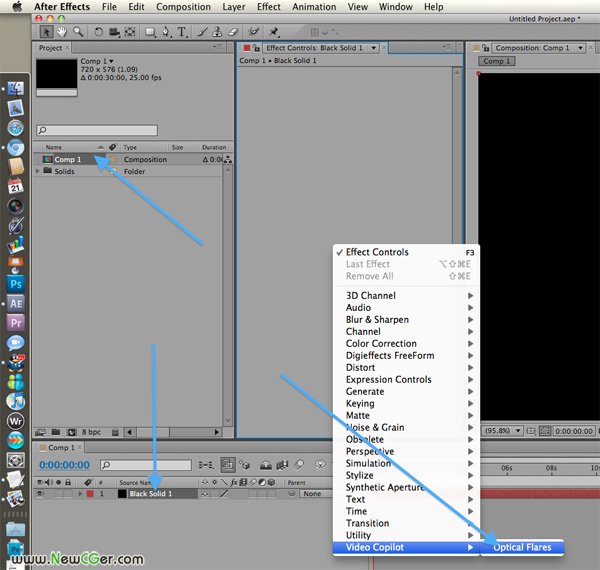Select the Horizontal Type tool
Viewport: 600px width, 570px height.
[x=182, y=33]
